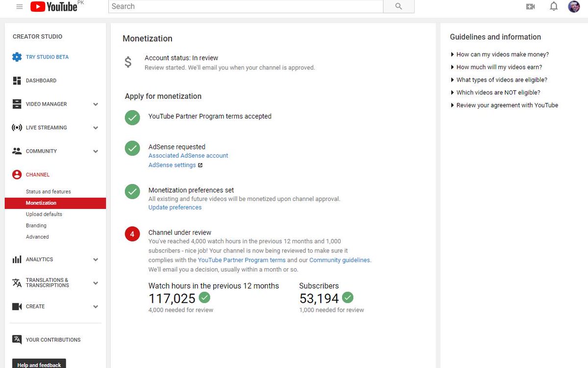Image resolution: width=588 pixels, height=368 pixels.
Task: Click the Your Contributions translate icon
Action: click(x=17, y=340)
